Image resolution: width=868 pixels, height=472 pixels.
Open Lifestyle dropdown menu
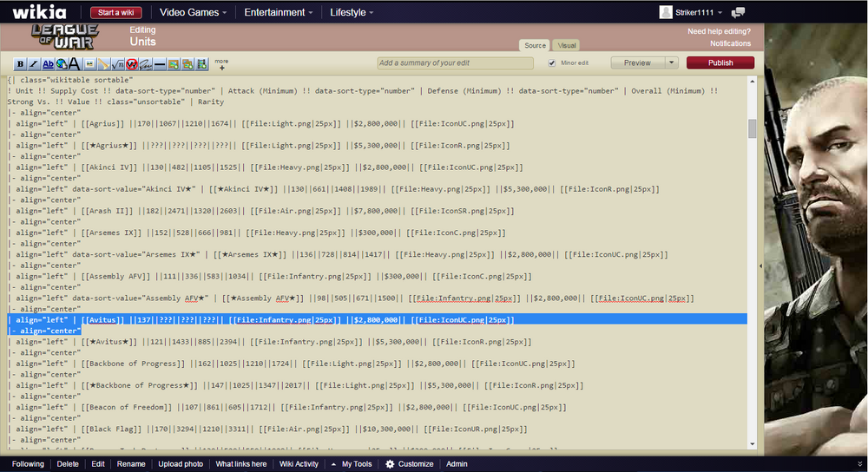(x=352, y=12)
